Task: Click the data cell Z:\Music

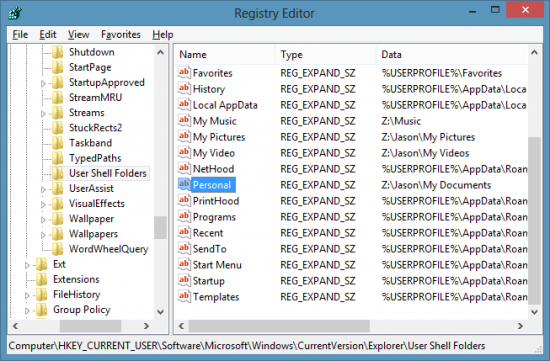Action: (x=401, y=121)
